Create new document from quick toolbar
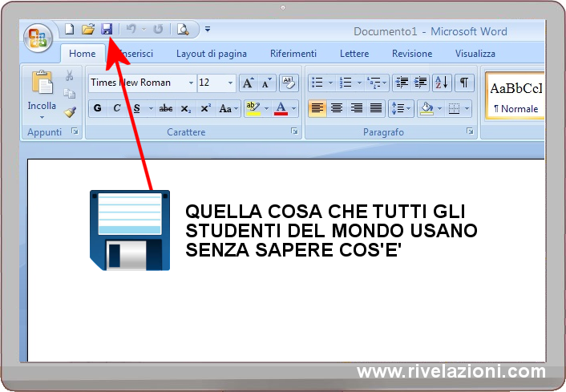Screen dimensions: 566x392 70,30
